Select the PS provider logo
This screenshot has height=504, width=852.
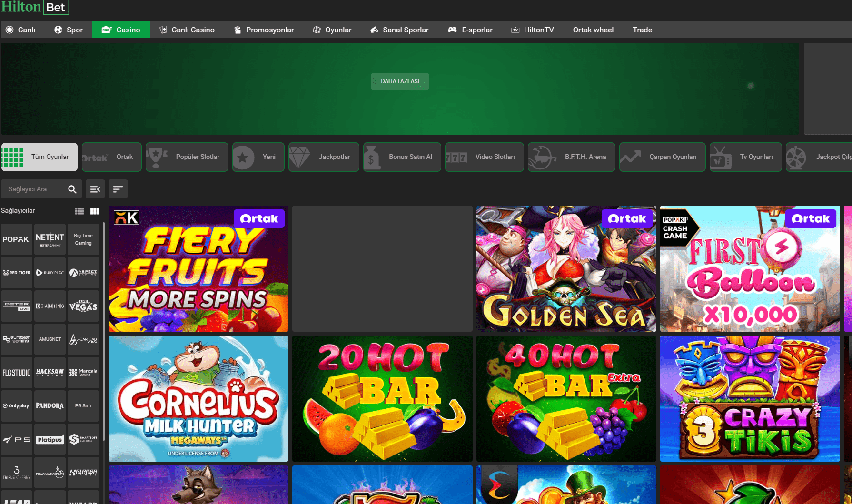[17, 439]
